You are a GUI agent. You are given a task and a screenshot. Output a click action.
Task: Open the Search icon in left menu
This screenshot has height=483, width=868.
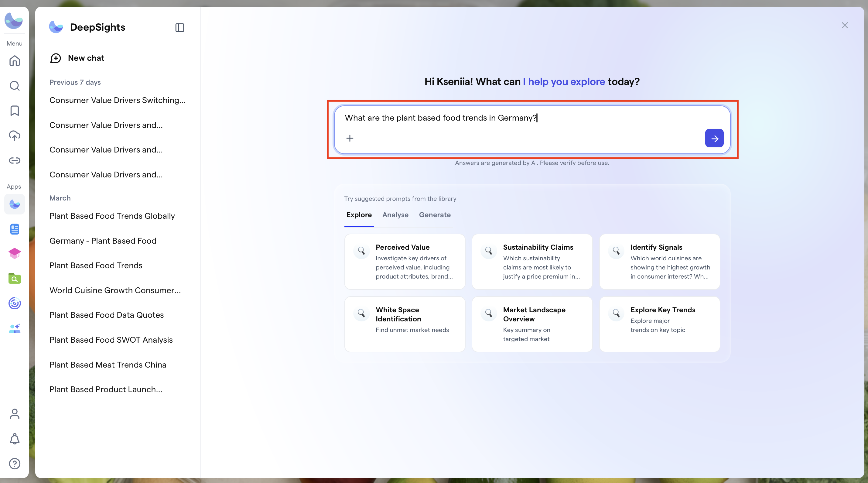point(15,86)
